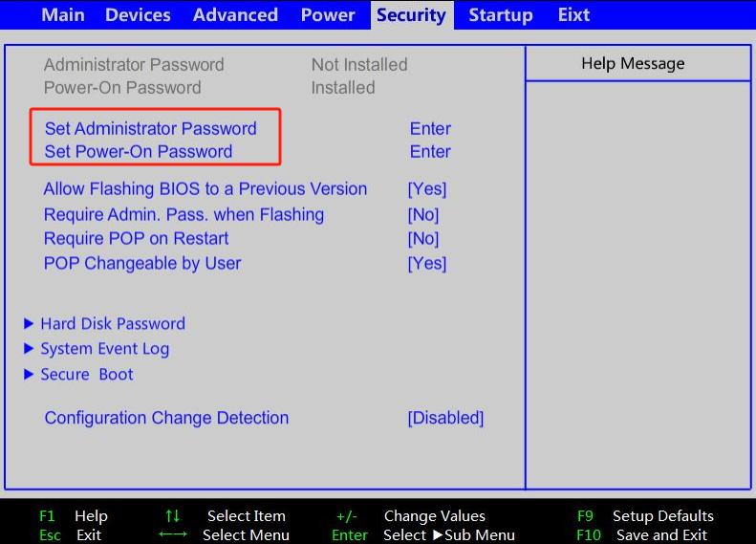The image size is (756, 544).
Task: Select the Startup tab
Action: (501, 15)
